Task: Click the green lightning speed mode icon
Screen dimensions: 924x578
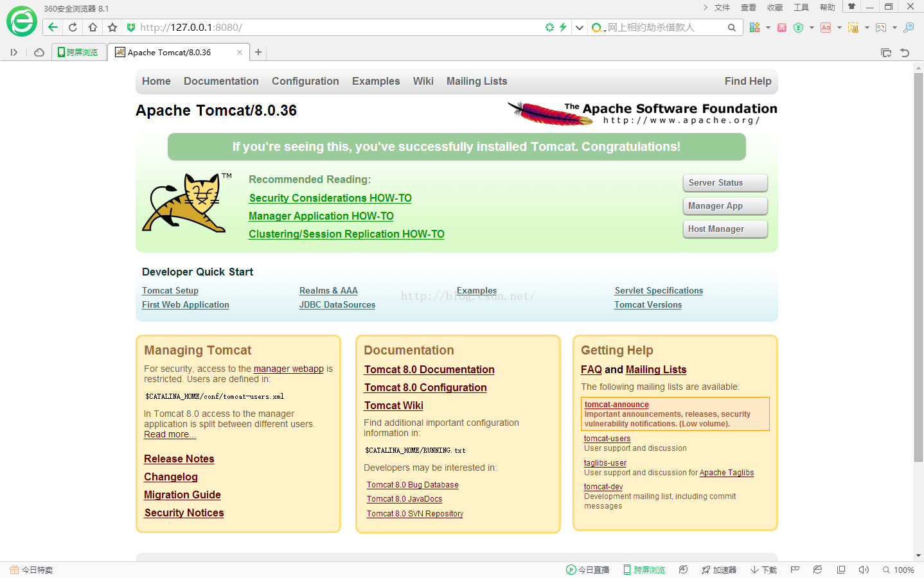Action: [x=563, y=27]
